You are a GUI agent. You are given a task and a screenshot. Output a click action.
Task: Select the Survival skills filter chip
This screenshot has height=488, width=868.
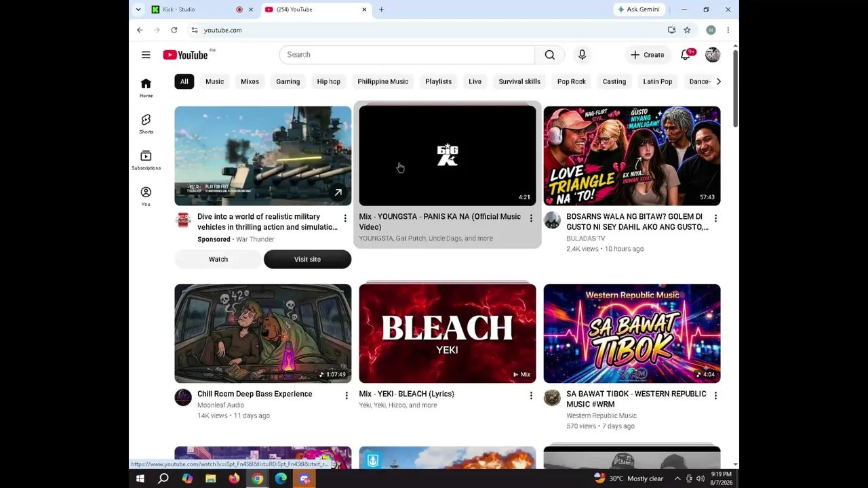pyautogui.click(x=519, y=81)
